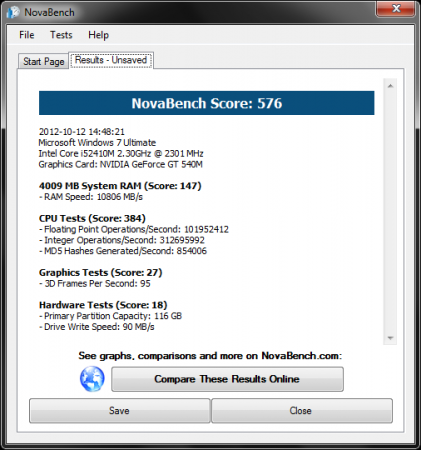Click the Hardware Tests score heading
421x450 pixels.
pyautogui.click(x=103, y=305)
